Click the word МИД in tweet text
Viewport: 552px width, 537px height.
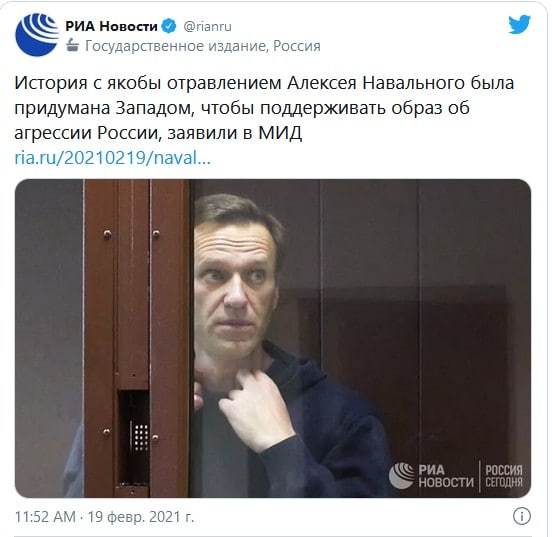pos(280,133)
